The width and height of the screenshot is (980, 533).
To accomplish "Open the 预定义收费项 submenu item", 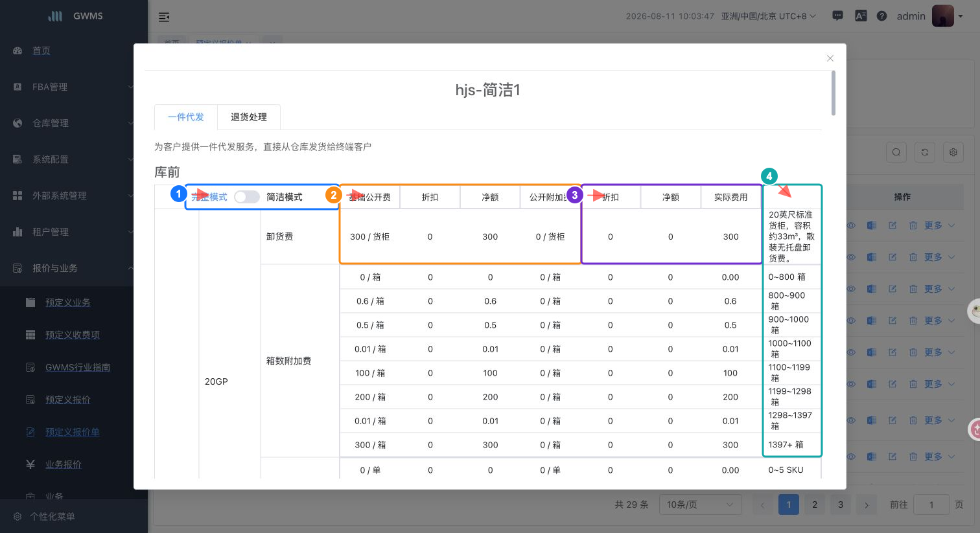I will (73, 335).
